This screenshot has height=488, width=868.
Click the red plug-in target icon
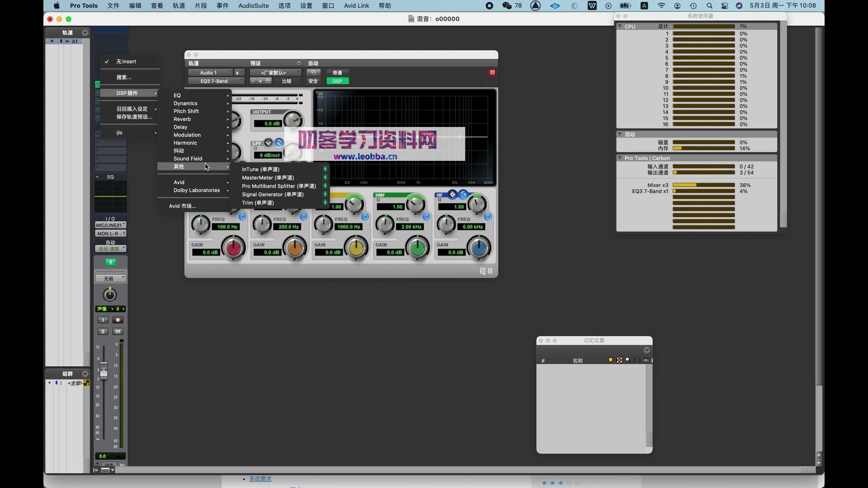click(x=492, y=72)
